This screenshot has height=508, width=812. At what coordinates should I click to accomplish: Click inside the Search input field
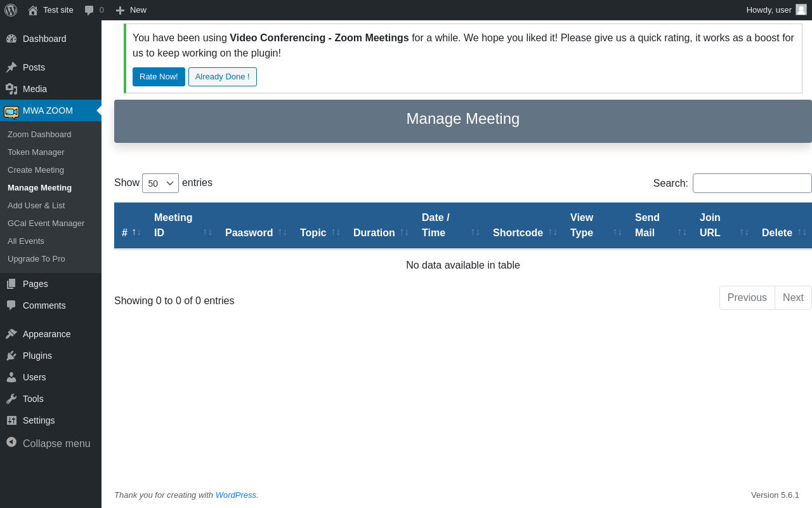[x=752, y=183]
